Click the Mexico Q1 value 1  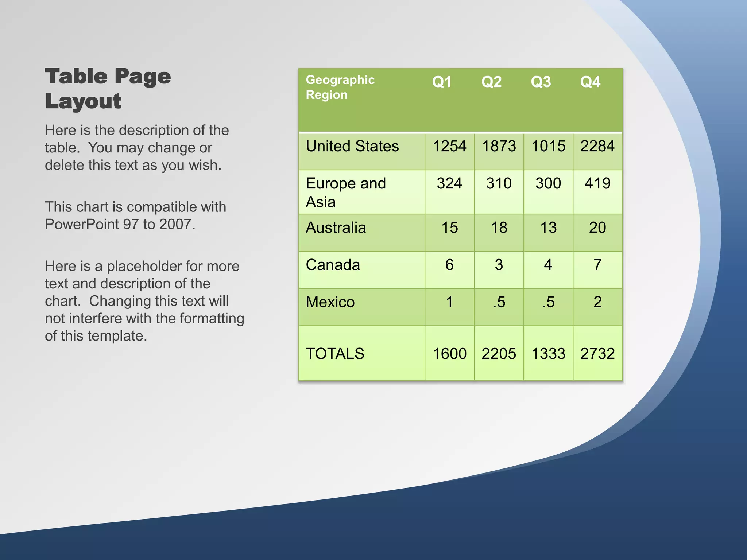[x=449, y=302]
